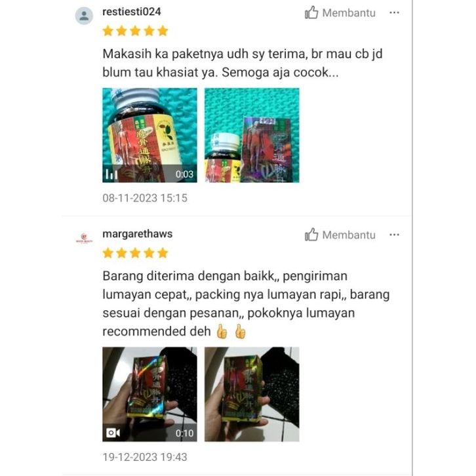
Task: Click the username restiesti024
Action: coord(131,12)
